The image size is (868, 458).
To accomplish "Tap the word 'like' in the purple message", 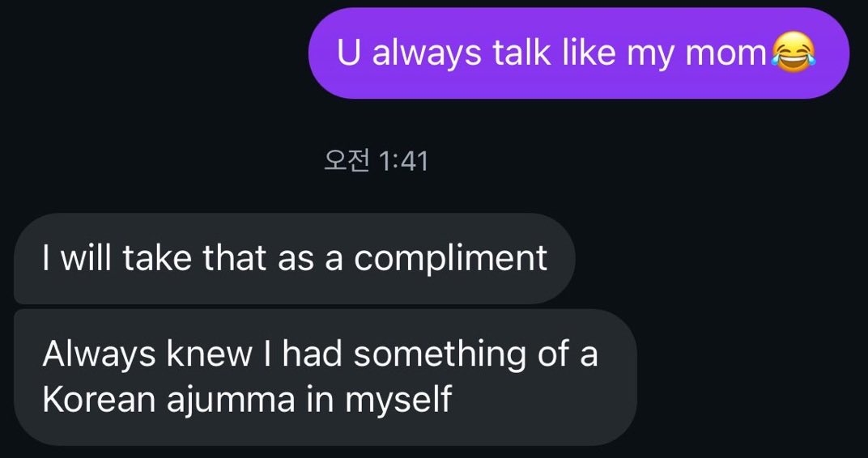I will coord(589,53).
